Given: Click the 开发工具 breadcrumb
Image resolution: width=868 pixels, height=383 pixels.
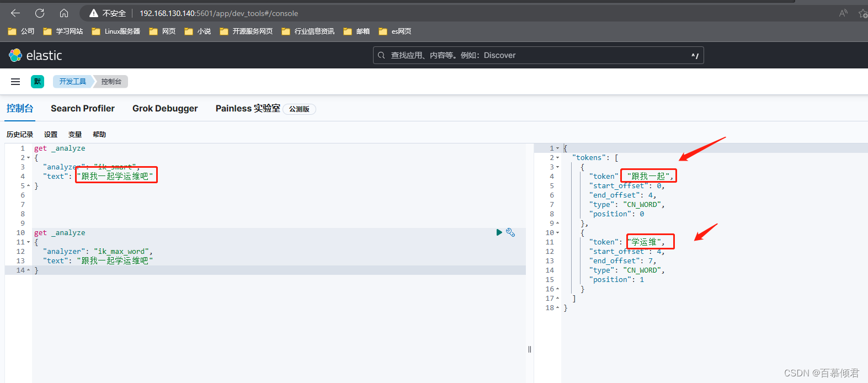Looking at the screenshot, I should (72, 82).
